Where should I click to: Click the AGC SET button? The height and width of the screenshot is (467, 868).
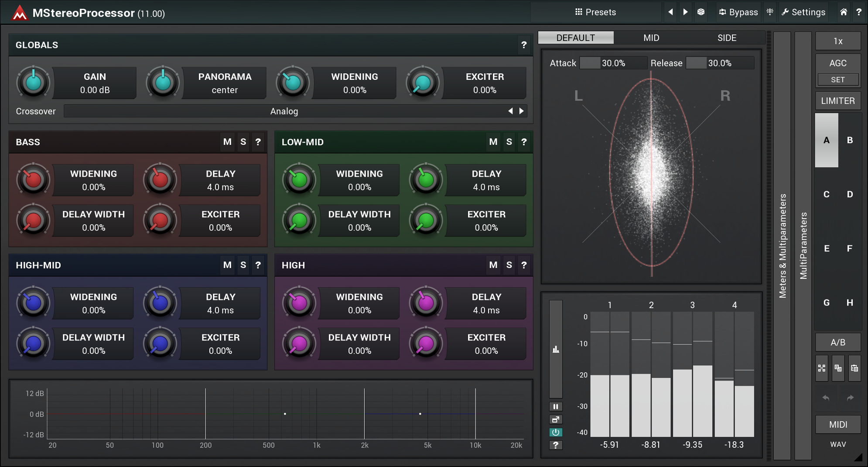838,79
